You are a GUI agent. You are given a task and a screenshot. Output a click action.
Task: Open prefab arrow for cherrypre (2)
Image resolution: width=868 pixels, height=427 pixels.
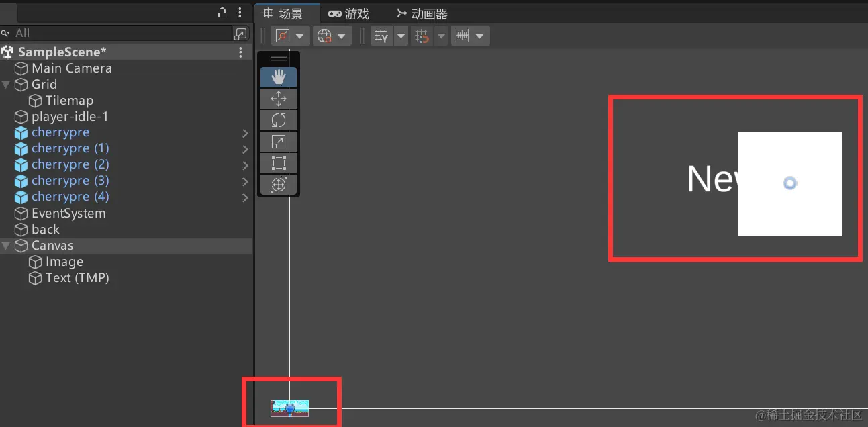[x=245, y=165]
